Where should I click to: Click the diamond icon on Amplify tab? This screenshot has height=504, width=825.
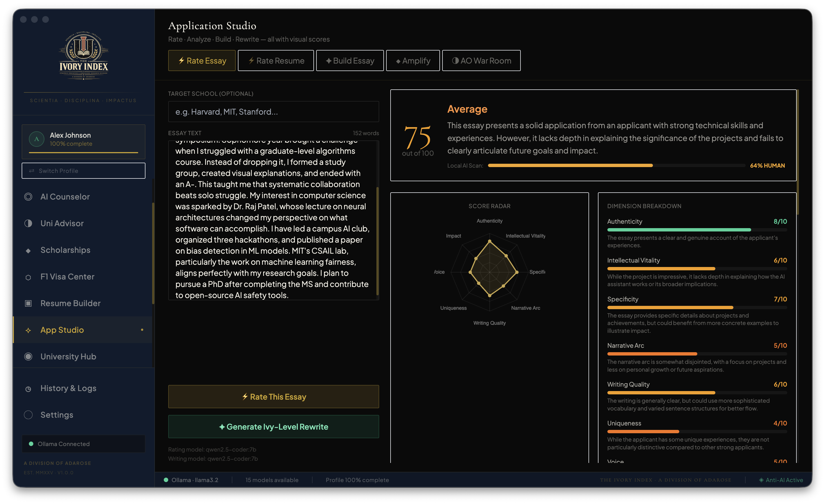point(398,61)
